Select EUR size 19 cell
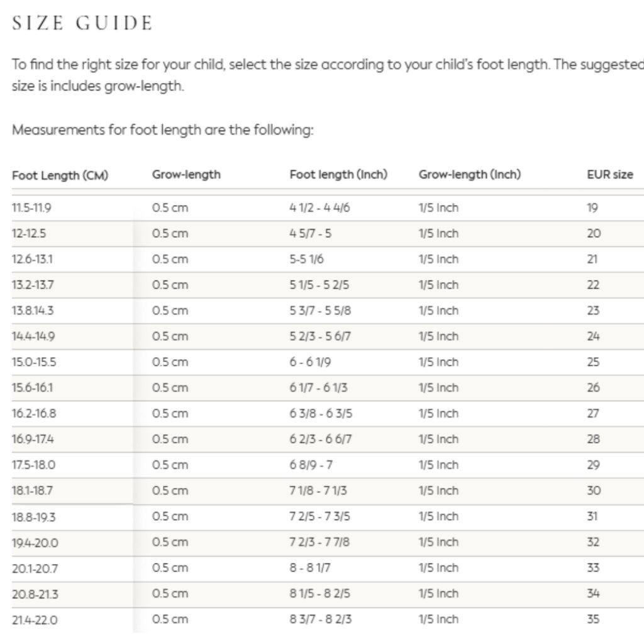The image size is (644, 644). (x=592, y=208)
